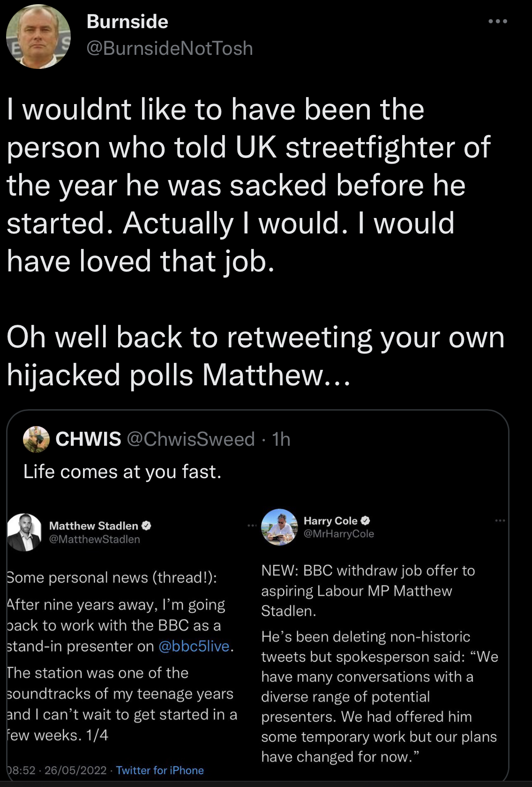Click the 08:52 · 26/05/2022 timestamp
This screenshot has height=787, width=532.
[57, 771]
